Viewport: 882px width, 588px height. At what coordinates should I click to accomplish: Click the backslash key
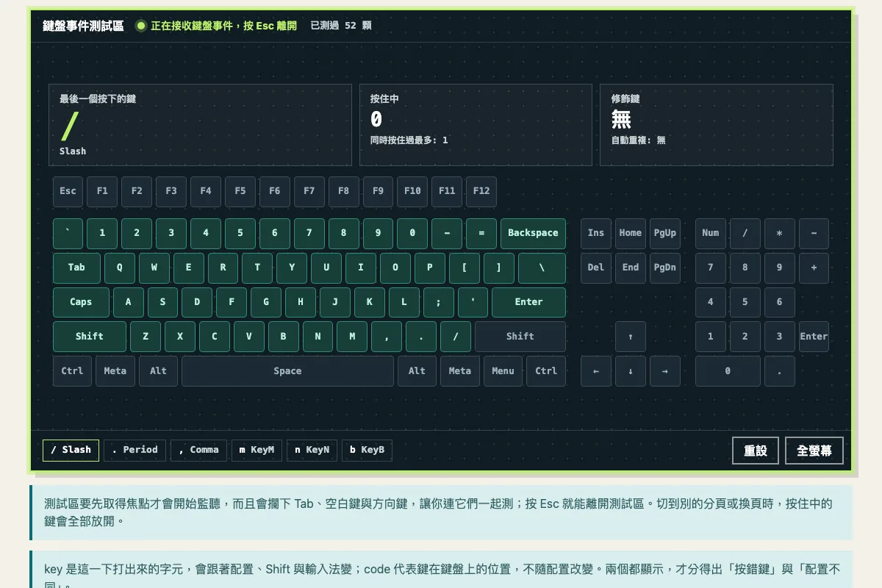point(542,268)
